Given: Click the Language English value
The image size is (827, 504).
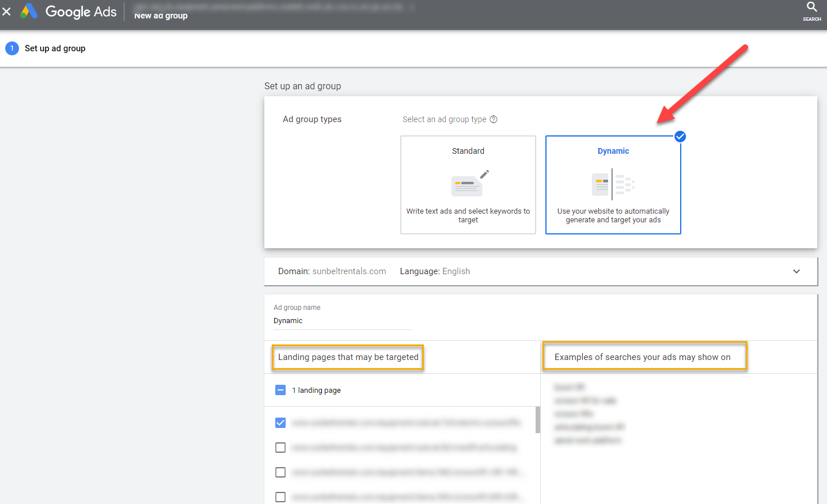Looking at the screenshot, I should (456, 271).
